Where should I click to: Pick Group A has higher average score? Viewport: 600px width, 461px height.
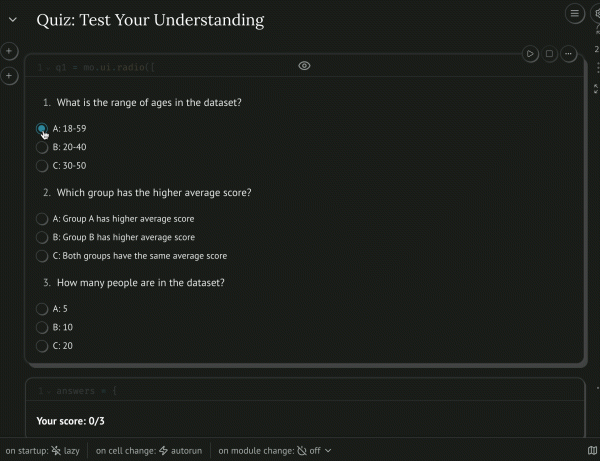42,219
